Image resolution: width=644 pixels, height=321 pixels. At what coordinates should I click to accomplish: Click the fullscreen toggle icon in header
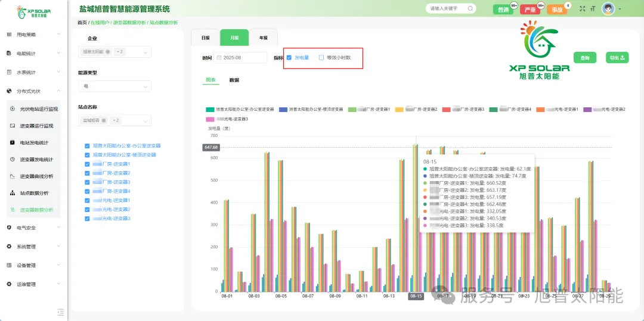tap(583, 9)
